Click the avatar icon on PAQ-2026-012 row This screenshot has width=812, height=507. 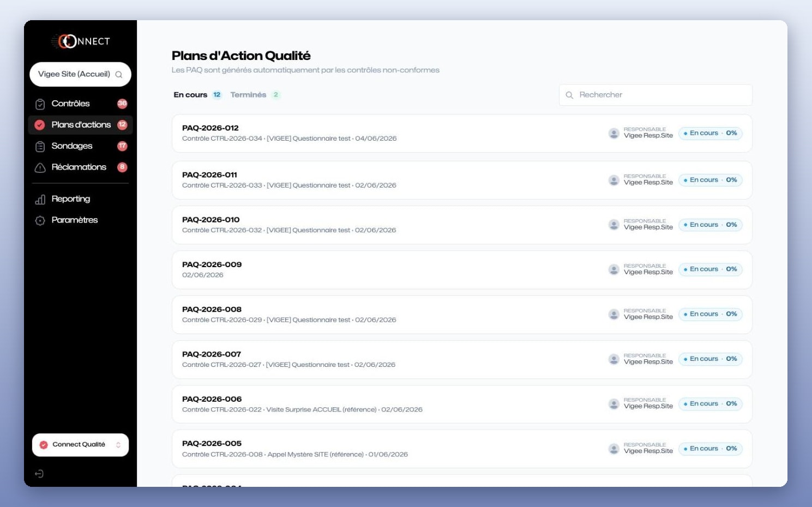click(614, 133)
